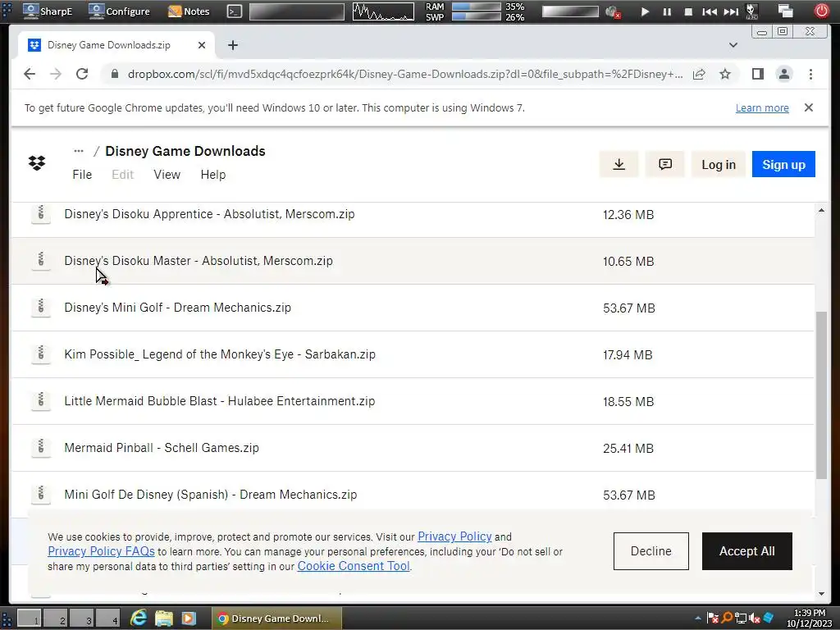This screenshot has width=840, height=630.
Task: Click zip icon for Disney's Mini Golf
Action: coord(41,308)
